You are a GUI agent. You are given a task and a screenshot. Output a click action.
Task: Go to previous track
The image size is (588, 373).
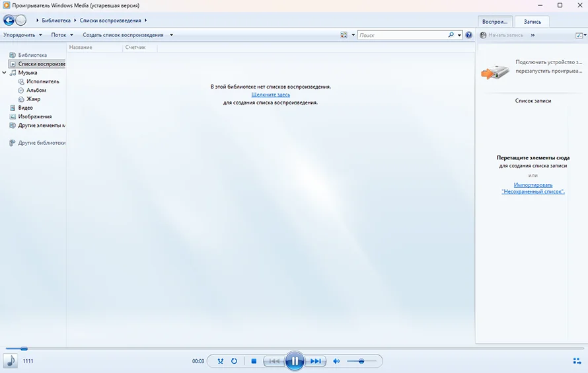click(274, 361)
